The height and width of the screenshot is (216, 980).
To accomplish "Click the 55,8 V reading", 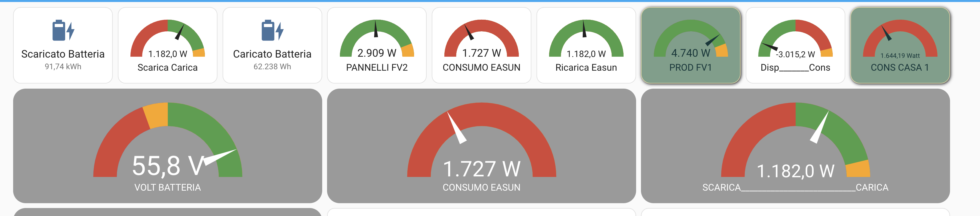I will [168, 166].
